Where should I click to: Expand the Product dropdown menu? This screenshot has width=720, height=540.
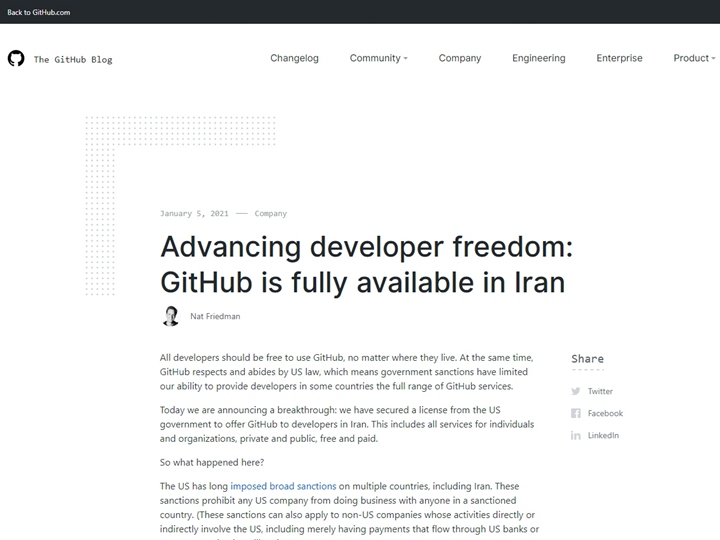point(694,58)
